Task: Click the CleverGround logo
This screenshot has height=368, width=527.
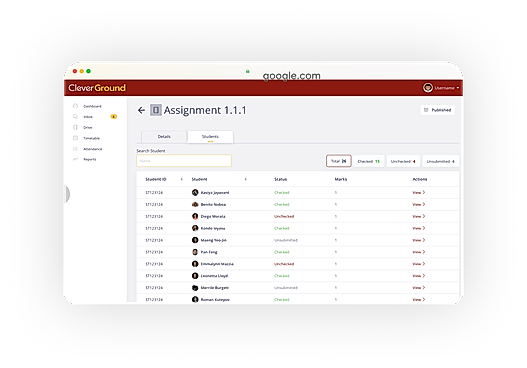Action: (97, 88)
